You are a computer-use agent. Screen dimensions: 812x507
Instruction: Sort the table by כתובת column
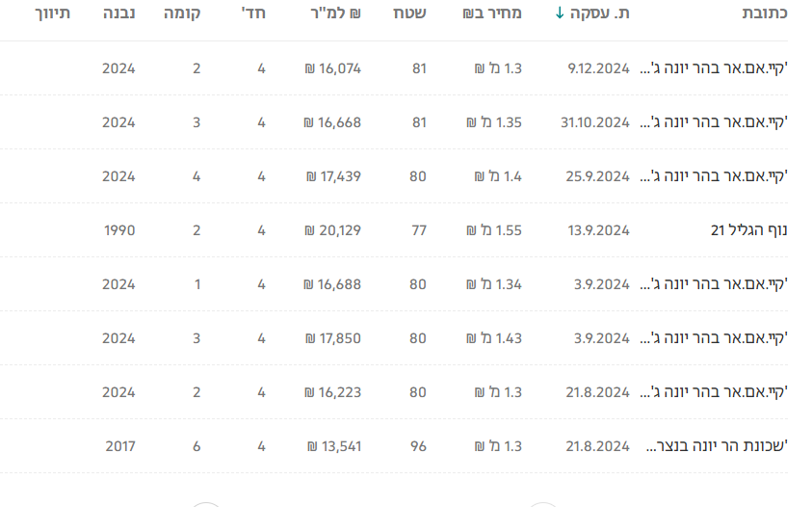pyautogui.click(x=765, y=14)
